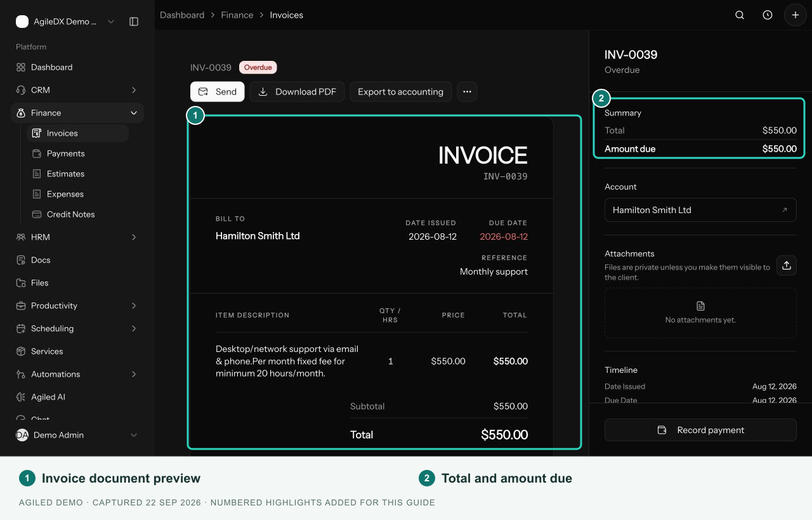Click the No attachments yet drop area
Screen dimensions: 812x520
tap(700, 313)
